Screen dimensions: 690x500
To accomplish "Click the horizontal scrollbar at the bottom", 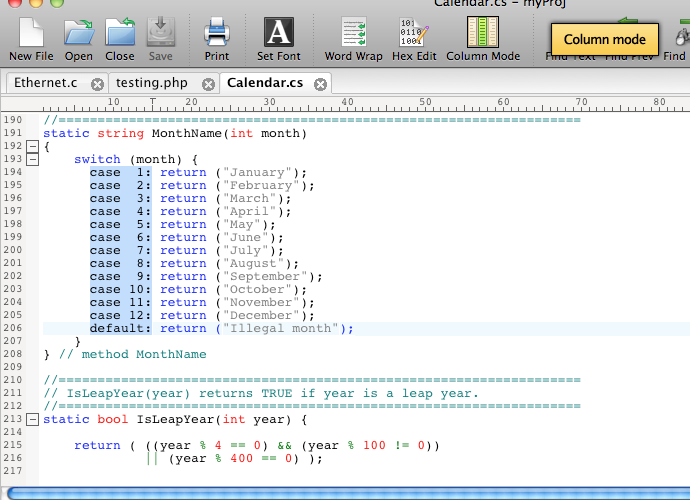I will (345, 493).
